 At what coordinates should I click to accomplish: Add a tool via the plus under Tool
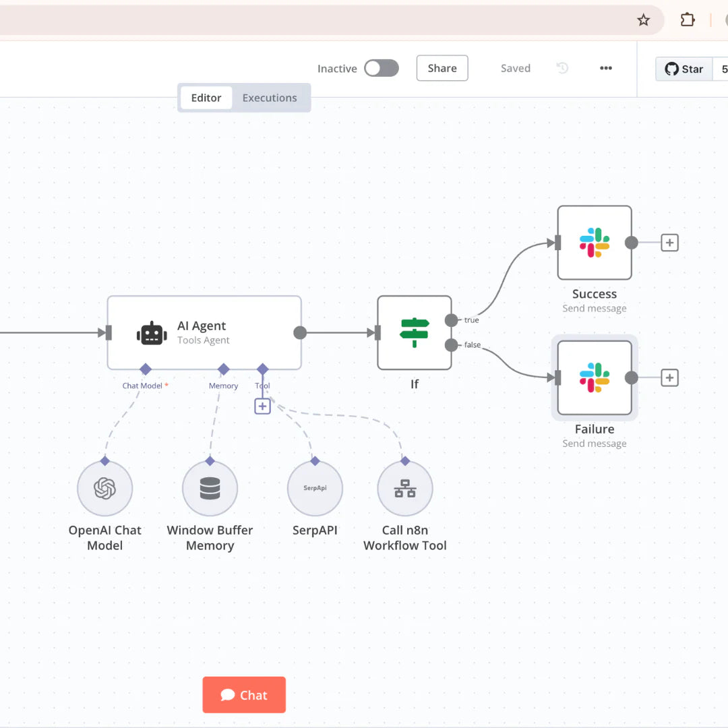coord(262,406)
